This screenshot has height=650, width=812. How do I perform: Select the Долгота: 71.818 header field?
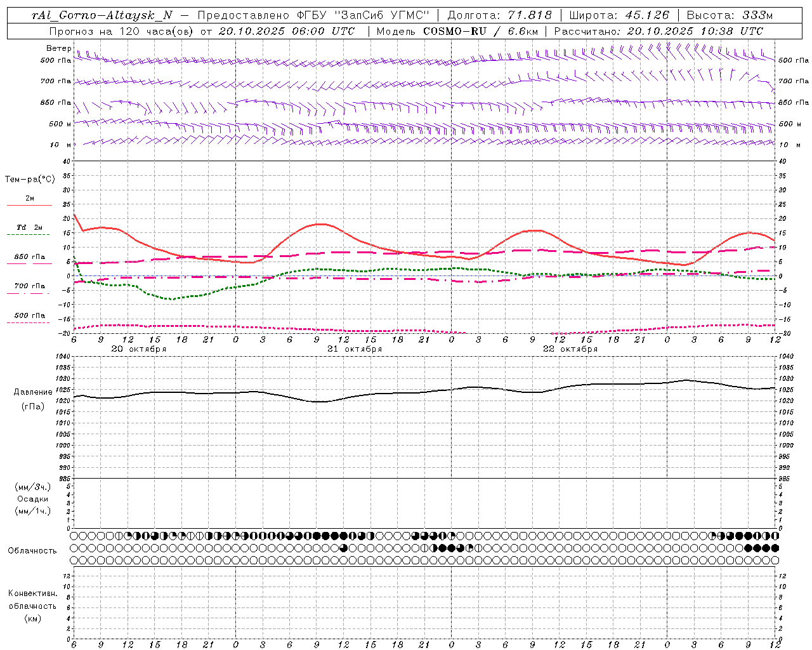[x=500, y=16]
